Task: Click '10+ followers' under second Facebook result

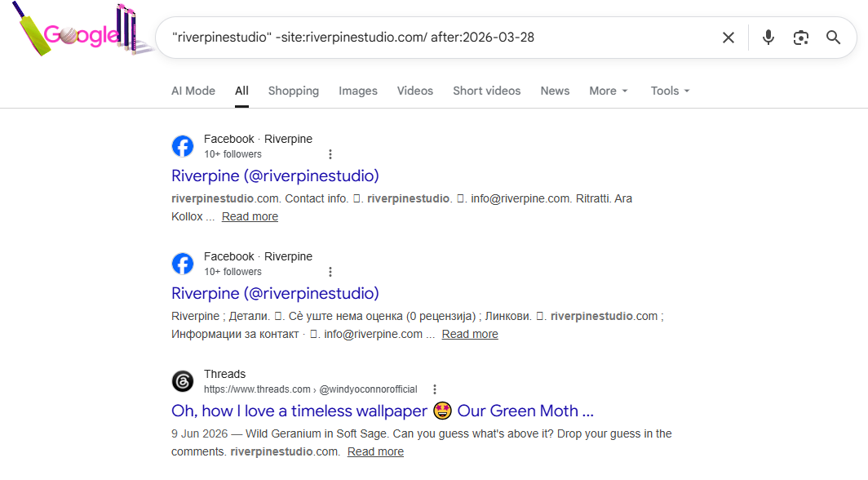Action: pos(232,272)
